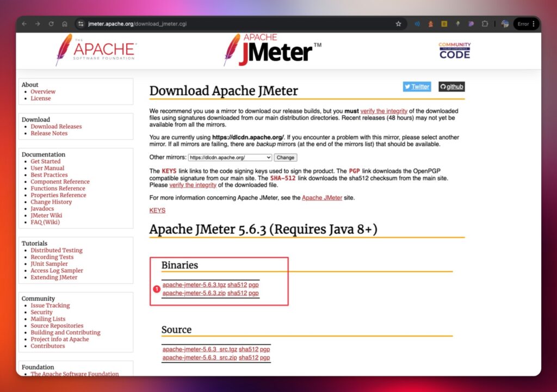Open FAQ (Wiki)
This screenshot has width=557, height=392.
point(45,222)
